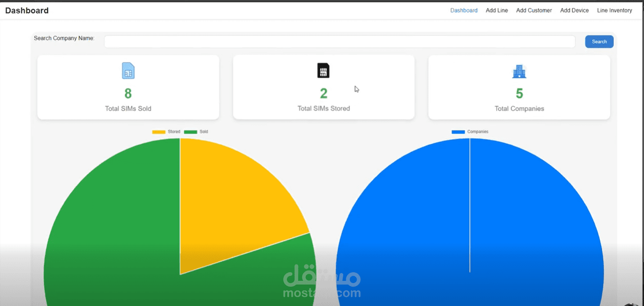
Task: Open the Dashboard nav link
Action: [x=464, y=10]
